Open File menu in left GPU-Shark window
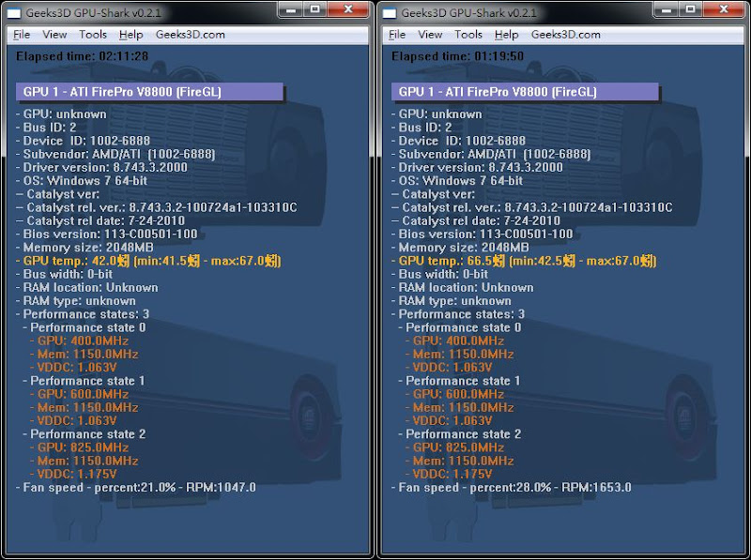The image size is (751, 560). (22, 35)
